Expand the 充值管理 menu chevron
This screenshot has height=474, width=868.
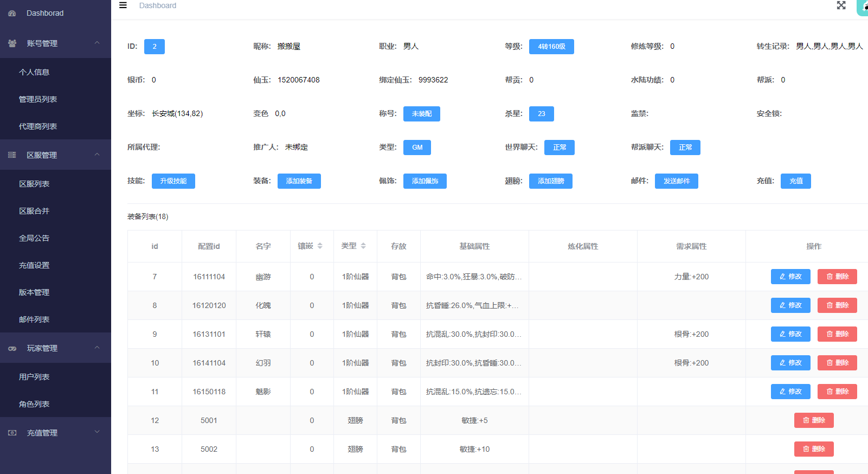(97, 432)
